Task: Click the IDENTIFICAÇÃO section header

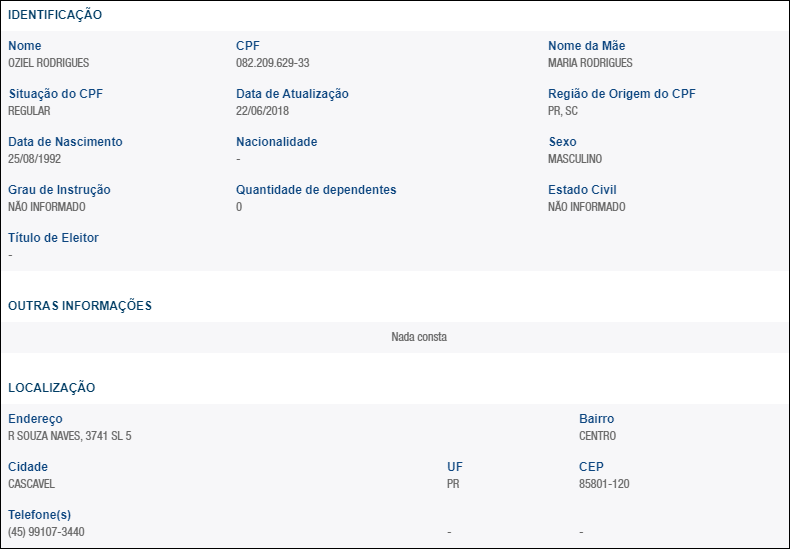Action: [55, 16]
